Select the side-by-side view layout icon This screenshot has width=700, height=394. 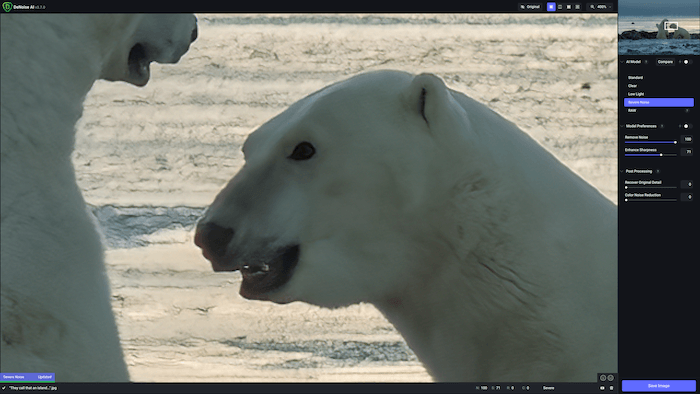click(x=569, y=7)
